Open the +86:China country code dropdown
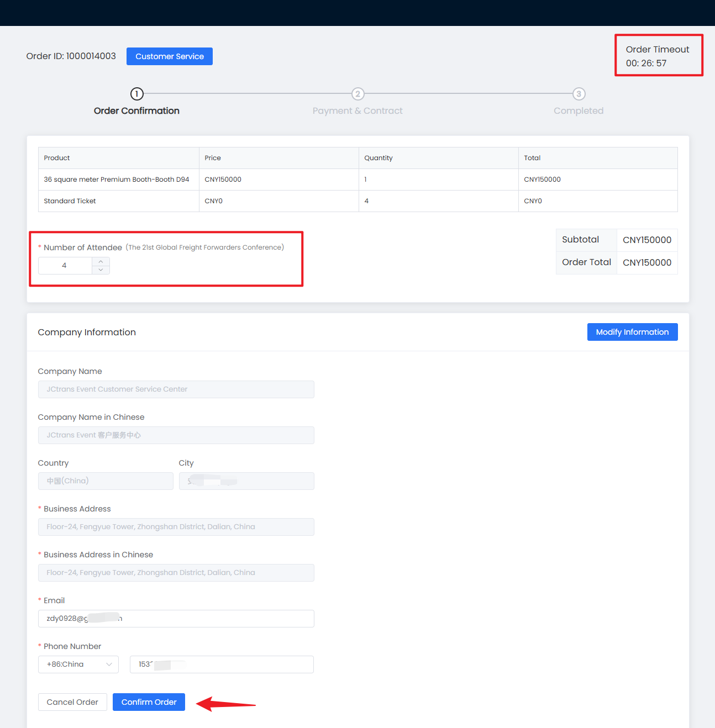 click(78, 664)
